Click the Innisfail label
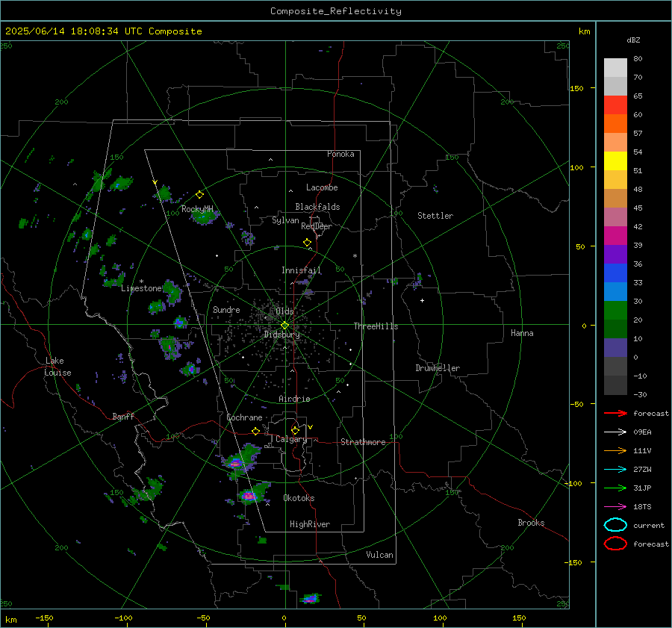Screen dimensions: 672x628 [x=302, y=270]
